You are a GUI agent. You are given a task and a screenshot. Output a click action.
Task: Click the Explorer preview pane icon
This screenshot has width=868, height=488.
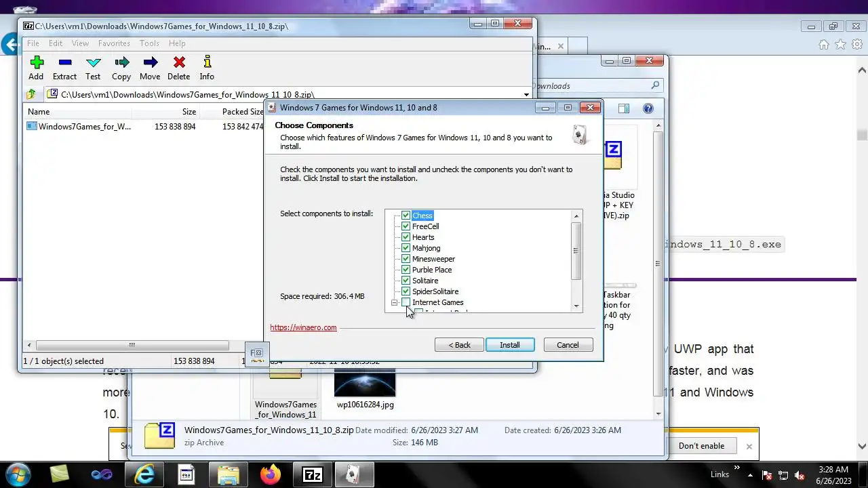pos(624,108)
